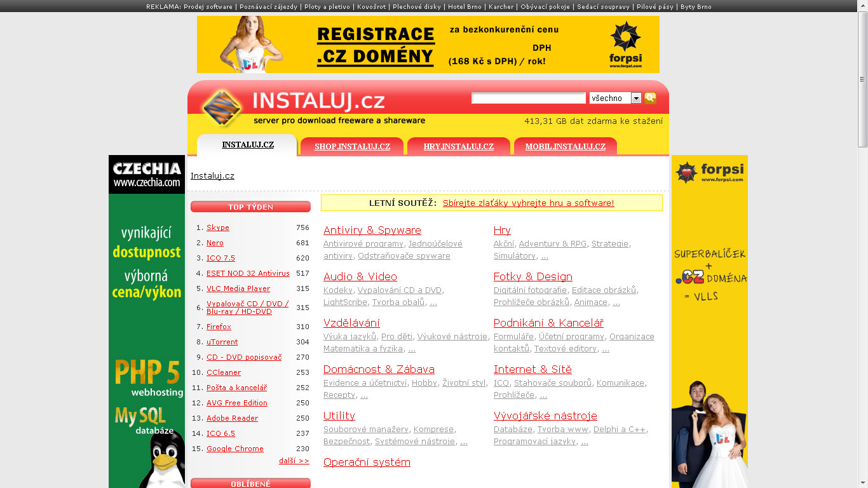Click the Registrace .CZ domény banner

coord(428,44)
